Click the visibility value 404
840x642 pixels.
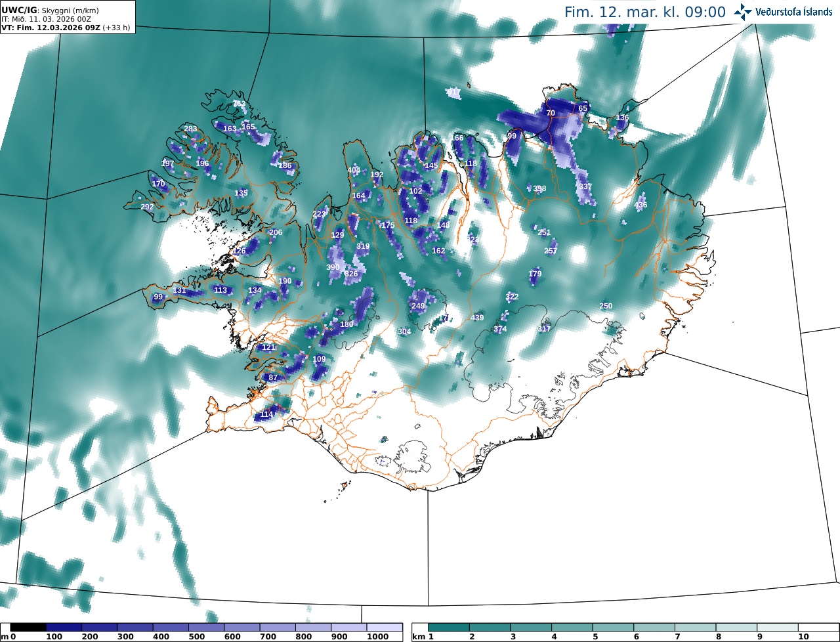pos(354,170)
